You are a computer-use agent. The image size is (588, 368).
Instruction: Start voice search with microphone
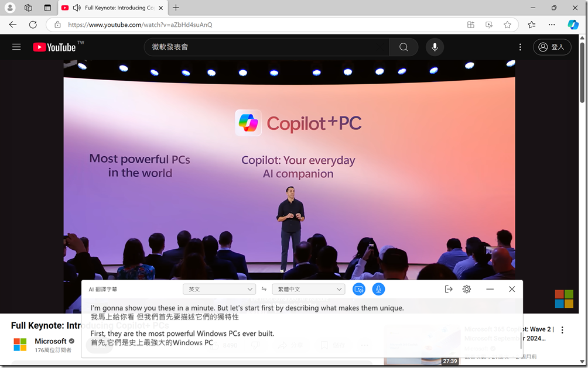point(435,47)
